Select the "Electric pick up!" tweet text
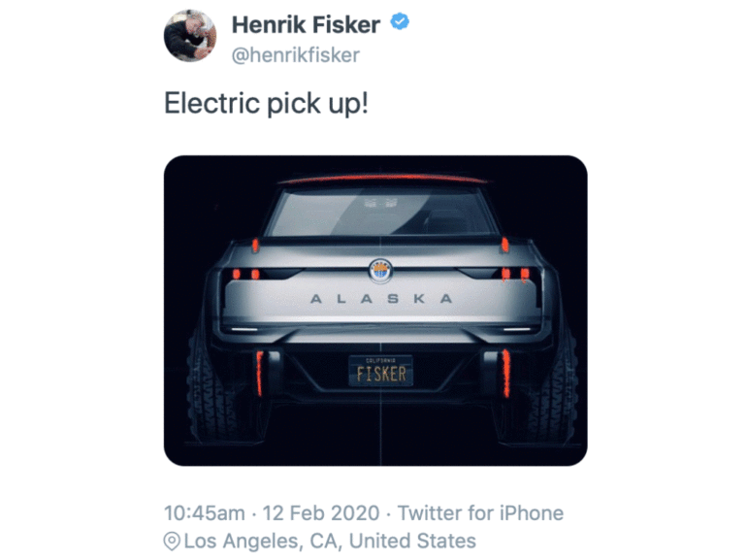Screen dimensions: 747x560 pyautogui.click(x=267, y=104)
